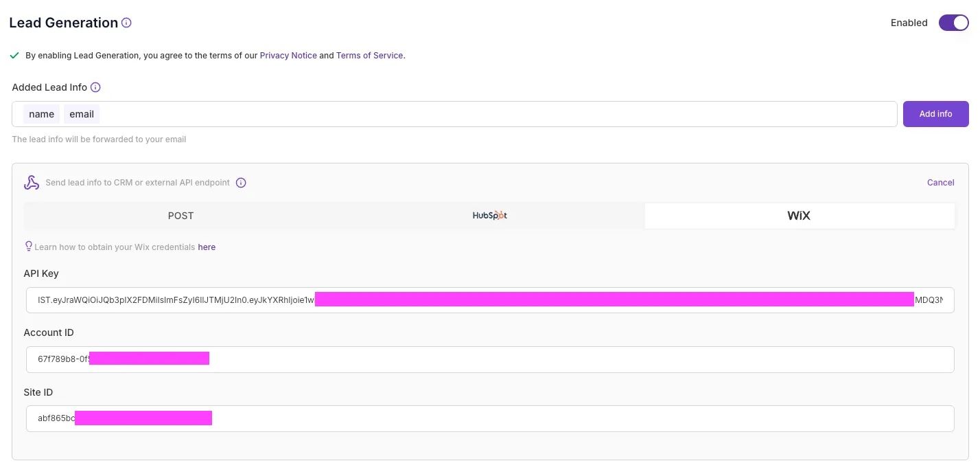Toggle the Enabled switch off
The width and height of the screenshot is (980, 474).
tap(953, 23)
